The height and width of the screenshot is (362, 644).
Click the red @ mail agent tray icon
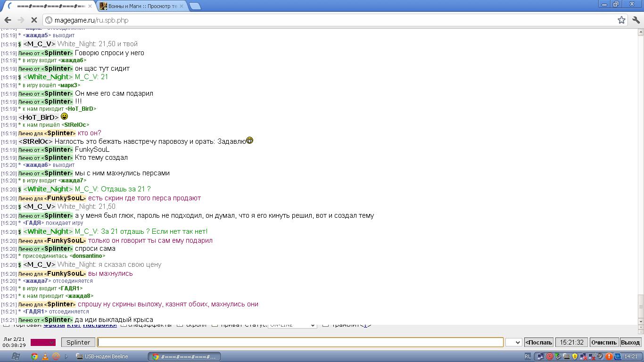pyautogui.click(x=550, y=357)
